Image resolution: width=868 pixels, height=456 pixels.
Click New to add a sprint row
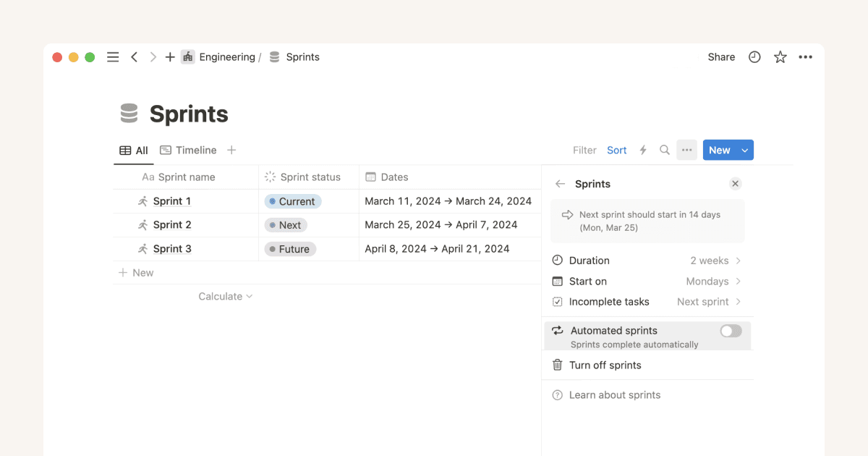(137, 272)
